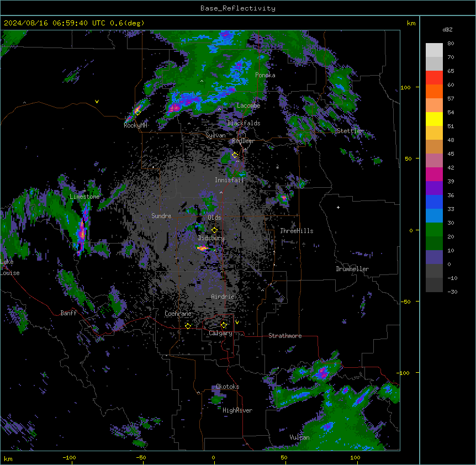
Task: Select the red 60-65 dBZ legend swatch
Action: pyautogui.click(x=434, y=78)
